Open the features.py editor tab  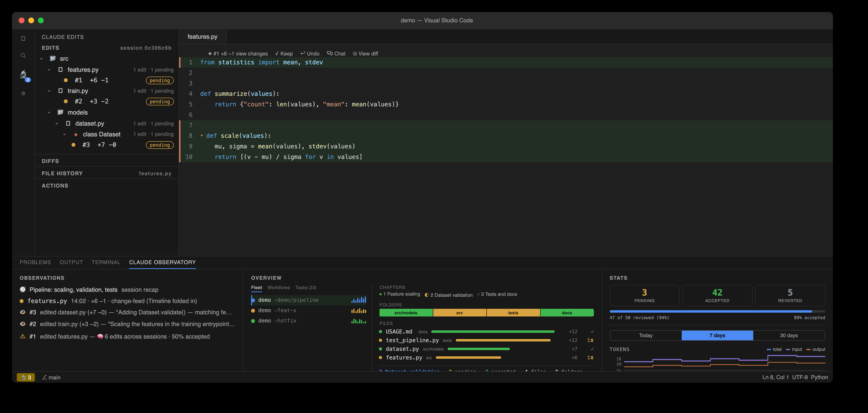(203, 36)
